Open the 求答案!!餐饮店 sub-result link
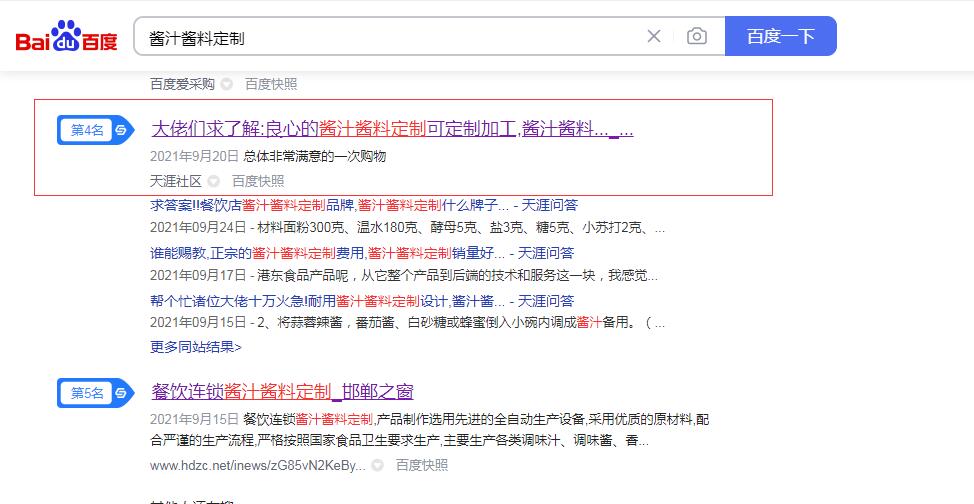974x504 pixels. tap(330, 205)
